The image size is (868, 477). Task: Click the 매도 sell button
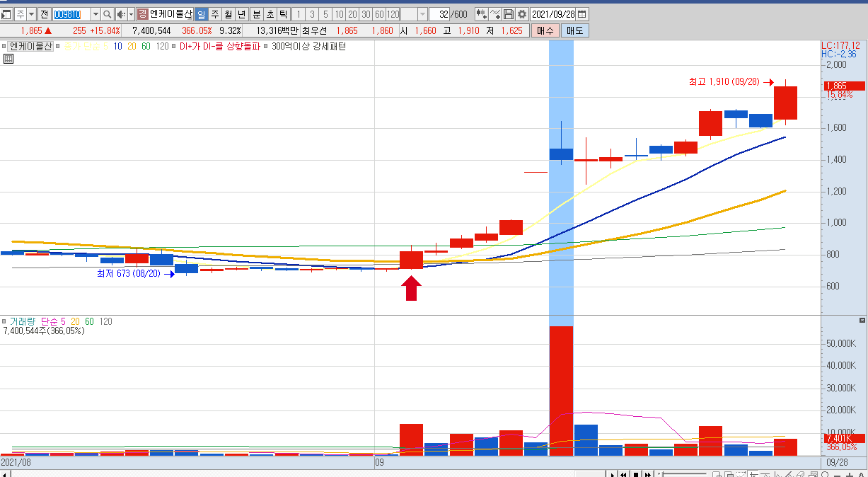point(574,30)
